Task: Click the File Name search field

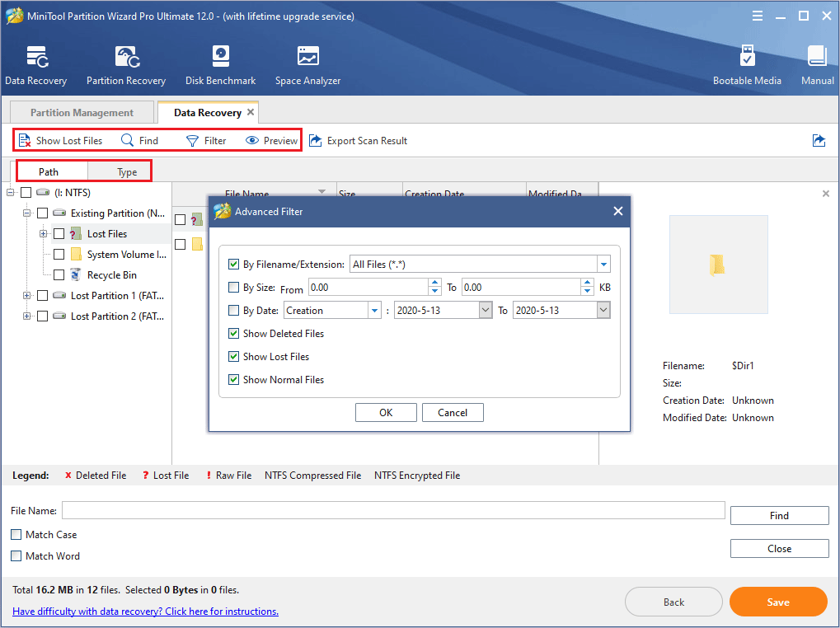Action: click(393, 510)
